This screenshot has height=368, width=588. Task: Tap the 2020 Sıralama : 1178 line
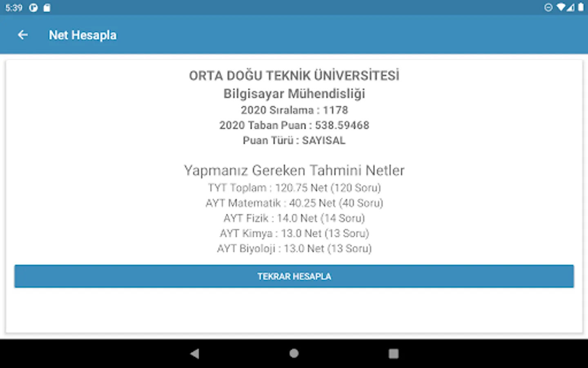tap(294, 110)
